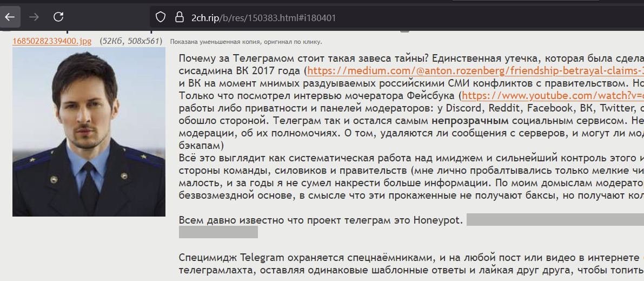Click the sentence 'Всем давно известно что проект'

(321, 220)
